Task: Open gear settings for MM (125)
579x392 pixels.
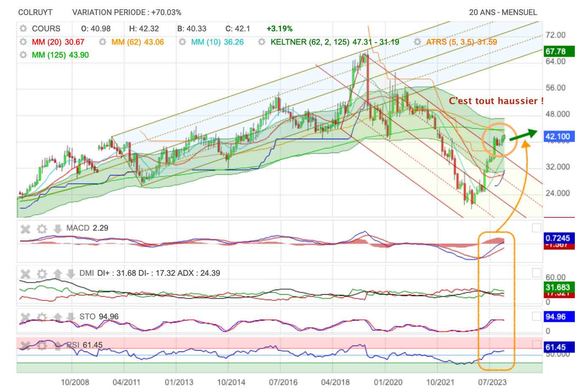Action: pyautogui.click(x=23, y=55)
